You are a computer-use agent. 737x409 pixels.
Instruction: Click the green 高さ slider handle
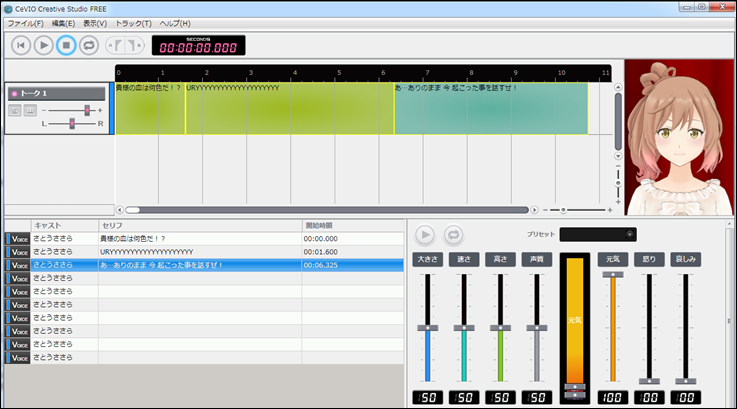point(500,328)
